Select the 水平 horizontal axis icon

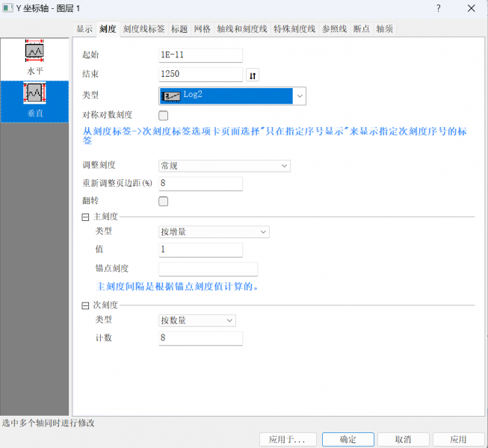(34, 51)
